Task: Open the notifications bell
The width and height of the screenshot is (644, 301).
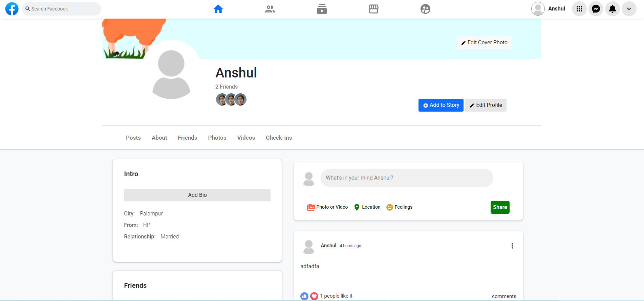Action: (x=613, y=9)
